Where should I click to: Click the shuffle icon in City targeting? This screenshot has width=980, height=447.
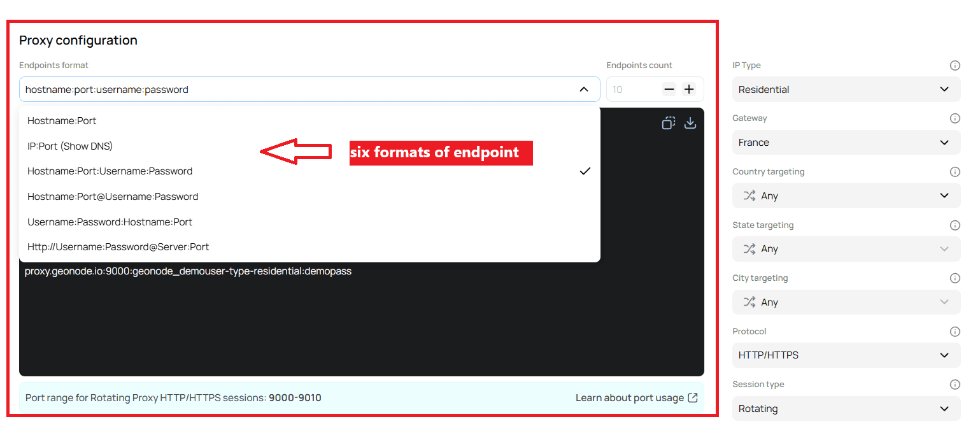[750, 302]
